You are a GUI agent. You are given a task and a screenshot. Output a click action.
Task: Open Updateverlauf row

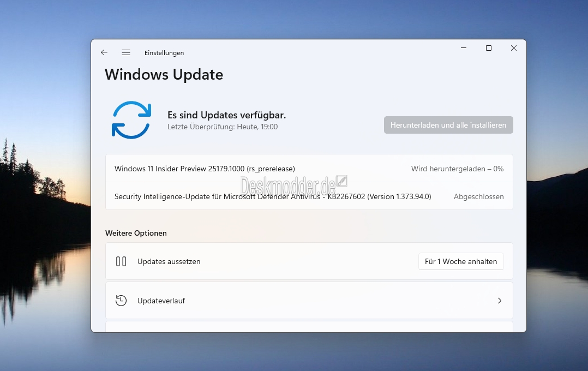point(309,301)
